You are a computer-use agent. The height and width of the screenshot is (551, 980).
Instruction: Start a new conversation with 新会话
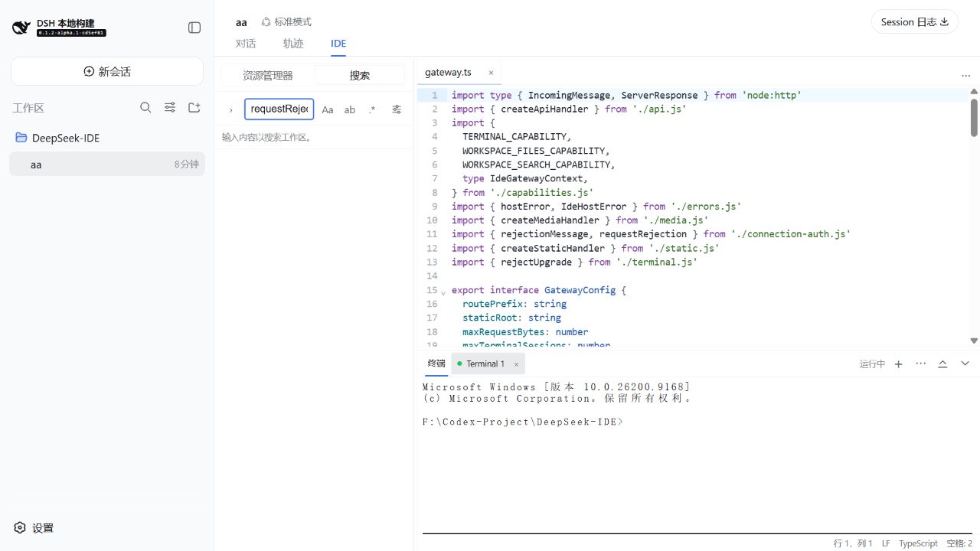point(107,71)
